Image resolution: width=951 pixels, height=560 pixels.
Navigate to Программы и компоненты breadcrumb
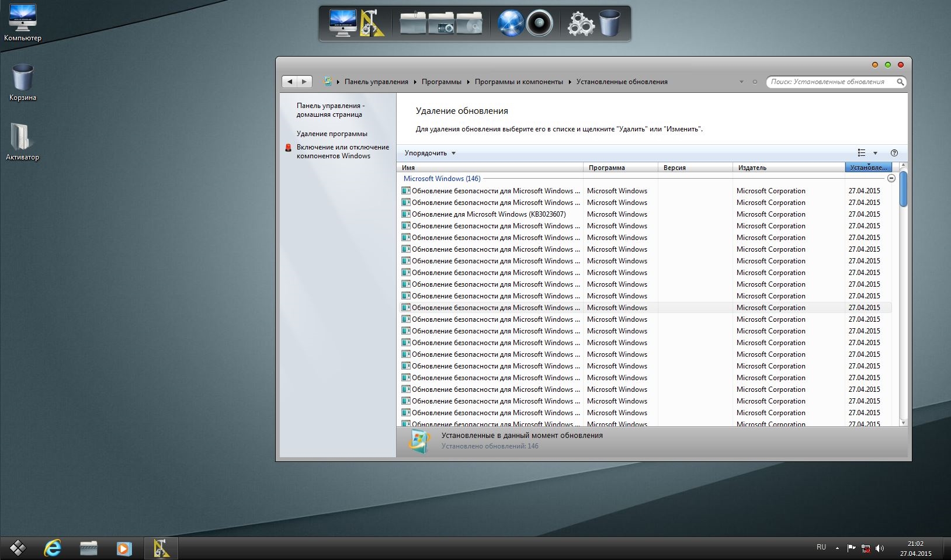pyautogui.click(x=519, y=82)
